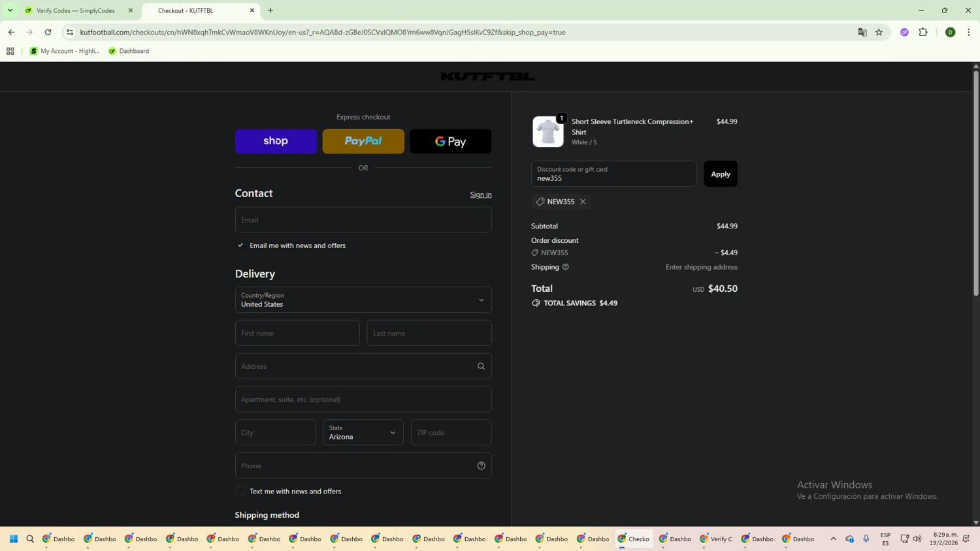This screenshot has width=980, height=551.
Task: Remove the NEW355 discount tag
Action: 583,202
